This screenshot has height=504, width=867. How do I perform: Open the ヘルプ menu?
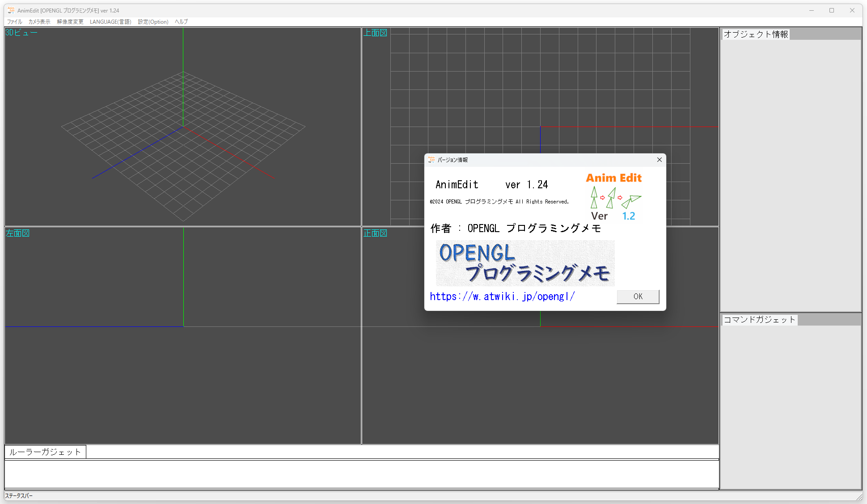(181, 21)
